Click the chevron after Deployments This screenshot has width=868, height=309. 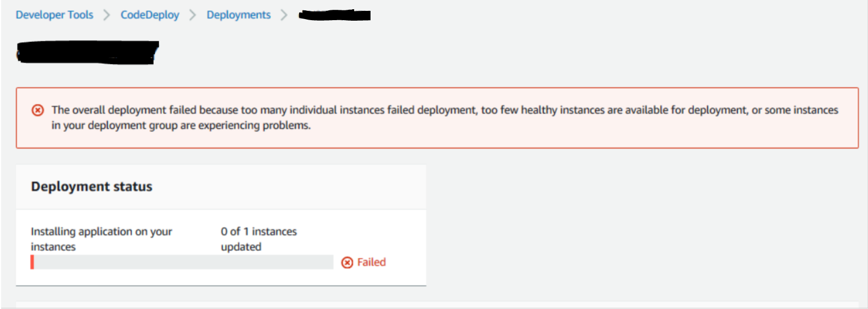click(284, 15)
